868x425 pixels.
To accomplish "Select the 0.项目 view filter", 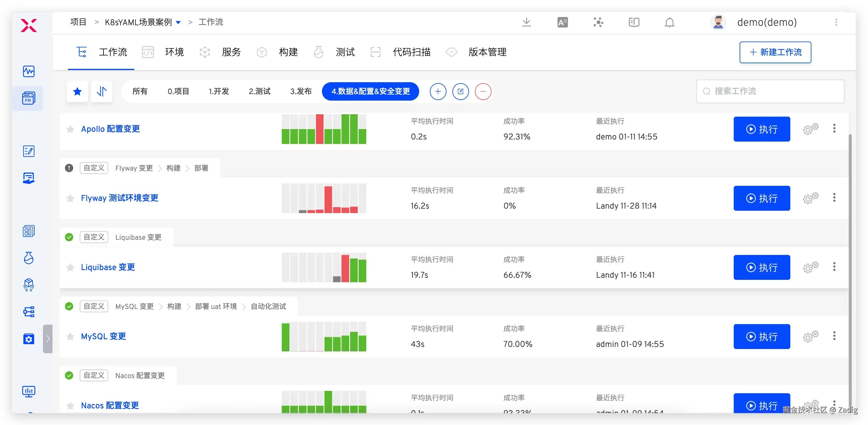I will pyautogui.click(x=178, y=91).
